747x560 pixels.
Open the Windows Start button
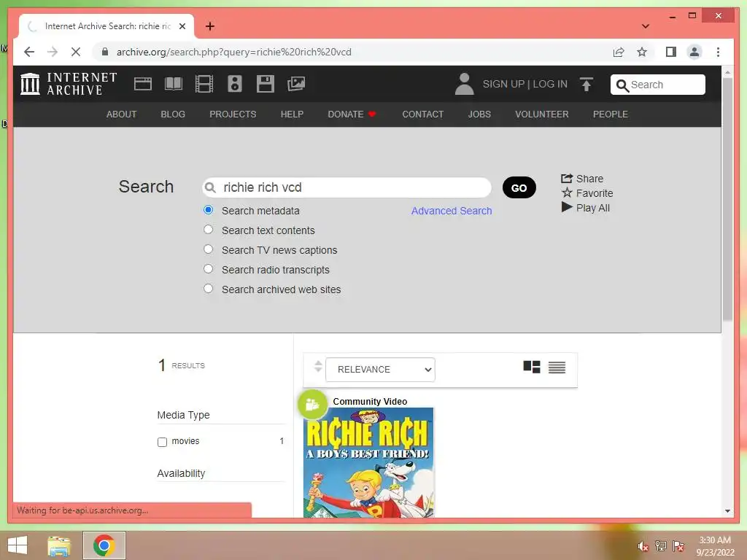(18, 545)
